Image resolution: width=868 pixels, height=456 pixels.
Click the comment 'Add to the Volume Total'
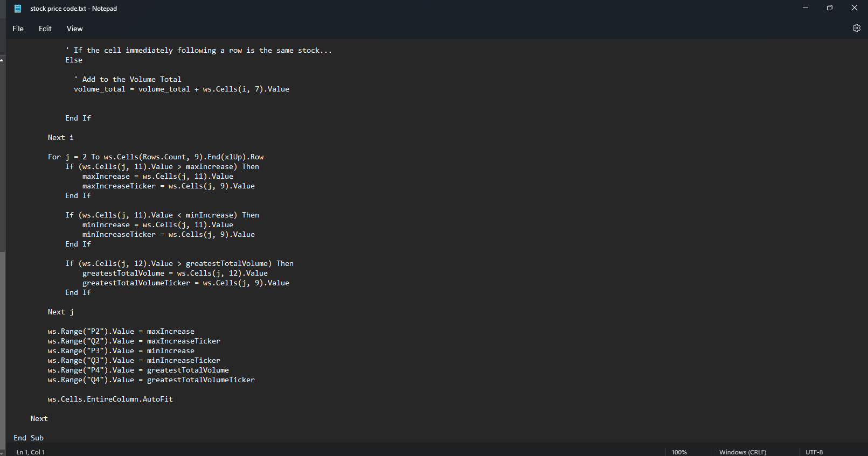click(x=128, y=79)
